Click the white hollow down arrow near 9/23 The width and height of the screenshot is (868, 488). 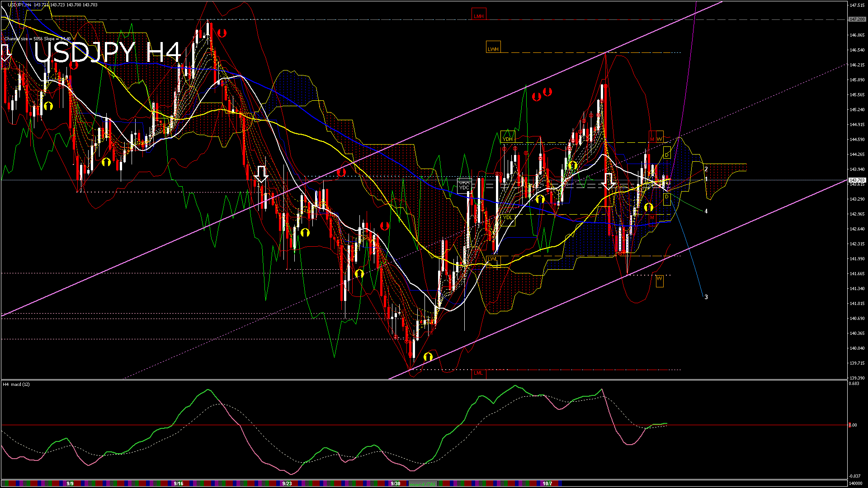pyautogui.click(x=261, y=175)
